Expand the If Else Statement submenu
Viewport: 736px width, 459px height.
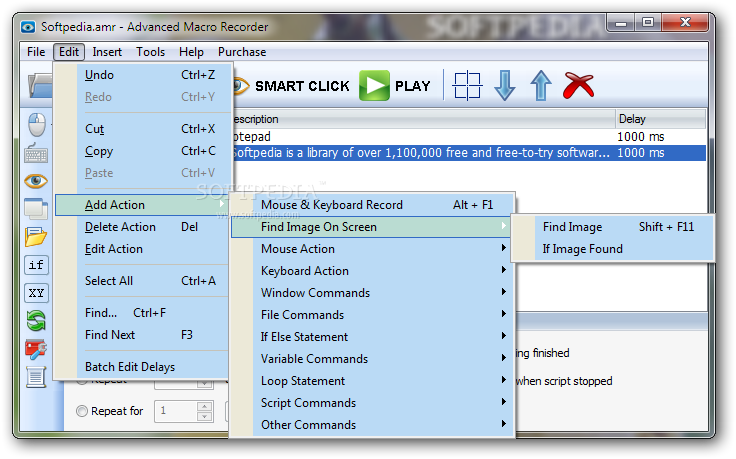372,337
